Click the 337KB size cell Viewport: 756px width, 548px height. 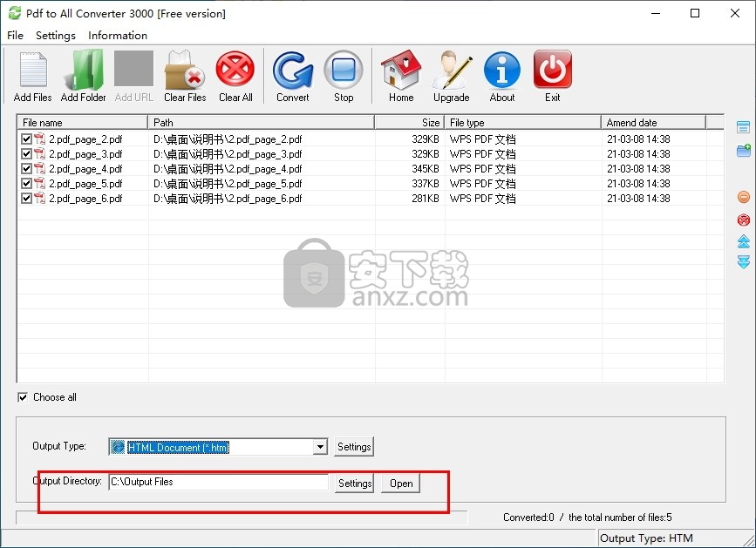(426, 184)
